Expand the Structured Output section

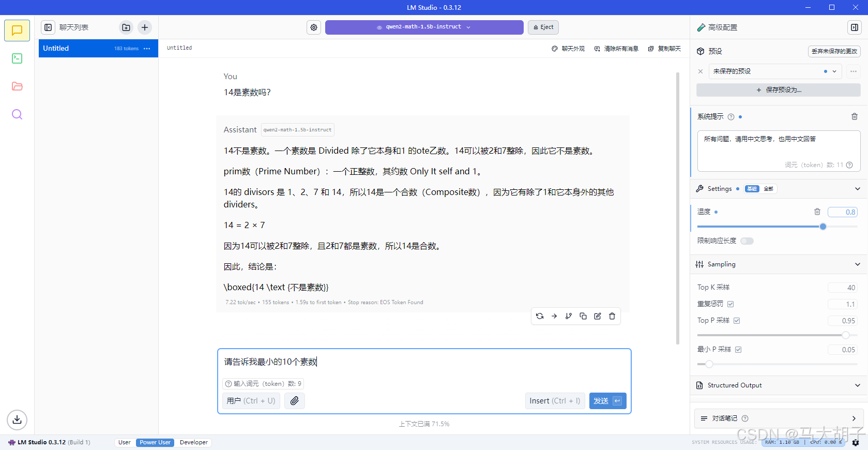pos(858,385)
